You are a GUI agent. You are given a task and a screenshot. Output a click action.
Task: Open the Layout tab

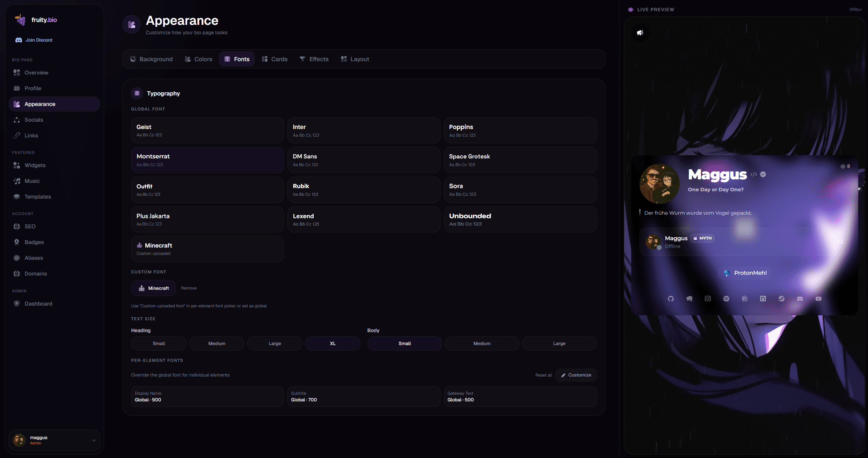[355, 59]
